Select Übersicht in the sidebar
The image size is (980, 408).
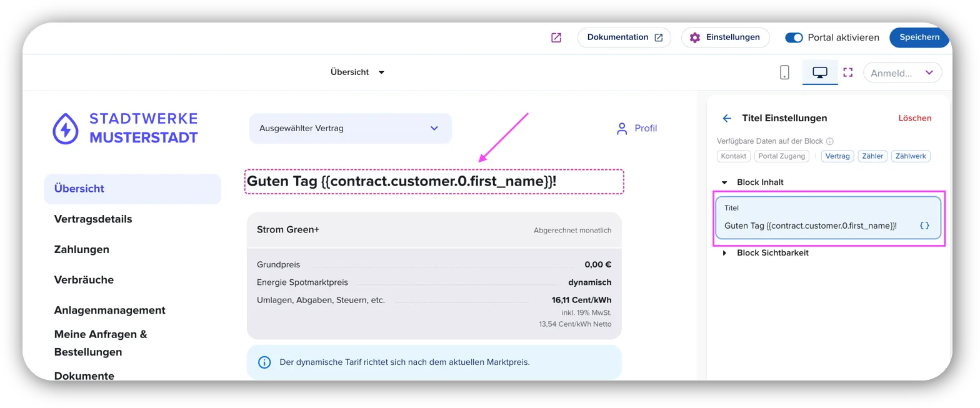point(132,189)
